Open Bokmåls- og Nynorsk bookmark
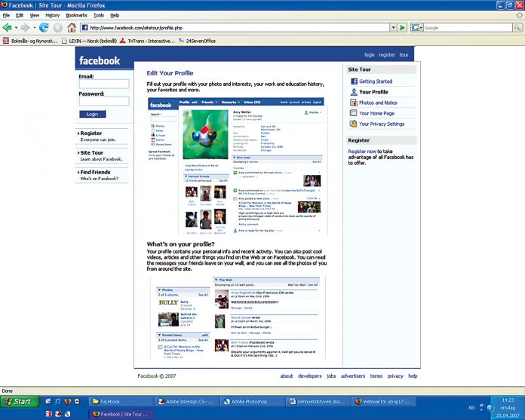 [x=30, y=41]
